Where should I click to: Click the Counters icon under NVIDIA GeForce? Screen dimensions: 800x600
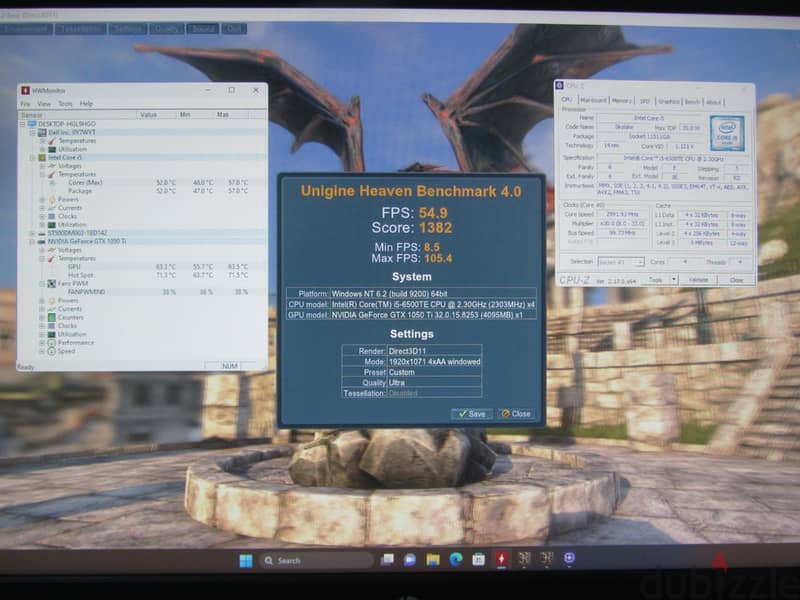pos(52,317)
